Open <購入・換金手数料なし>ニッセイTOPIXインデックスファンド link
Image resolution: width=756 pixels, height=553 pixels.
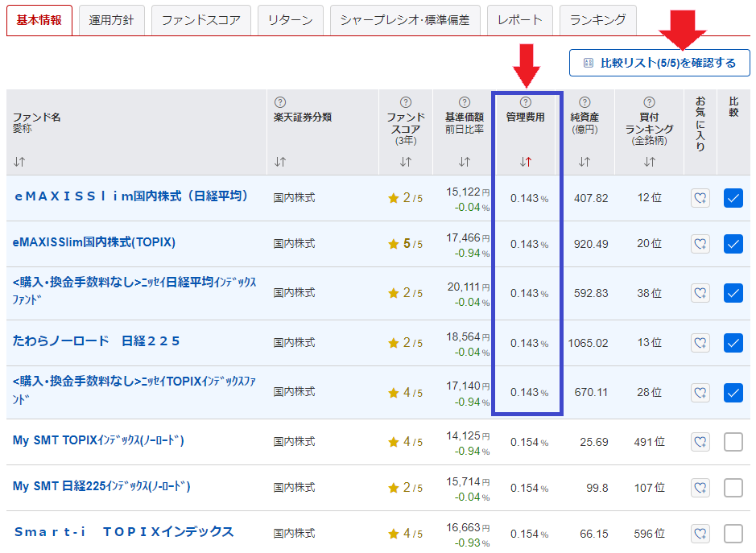134,390
